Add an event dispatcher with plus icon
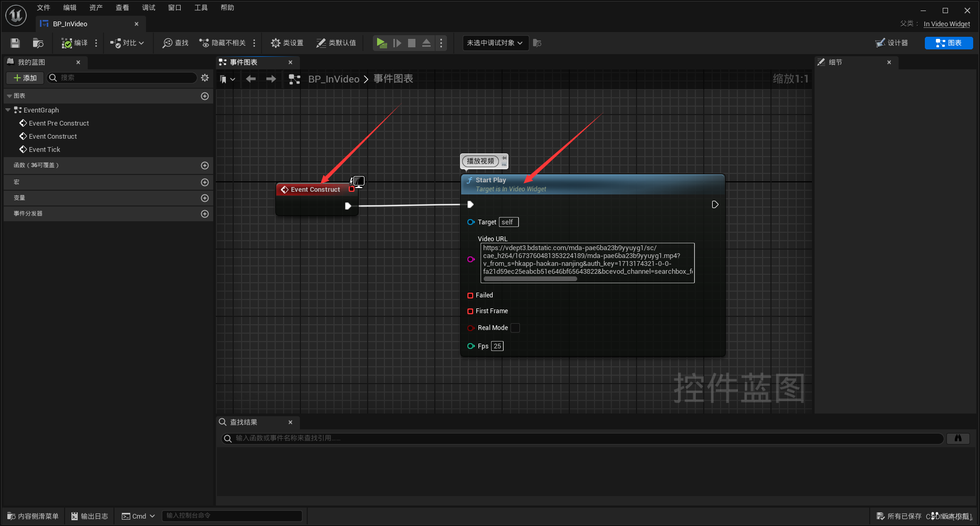980x526 pixels. (205, 214)
